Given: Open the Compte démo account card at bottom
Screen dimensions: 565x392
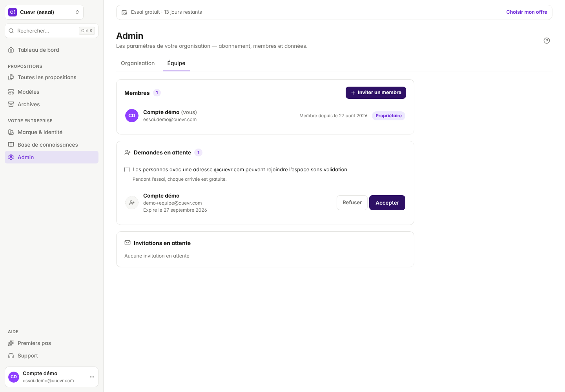Looking at the screenshot, I should click(x=51, y=377).
